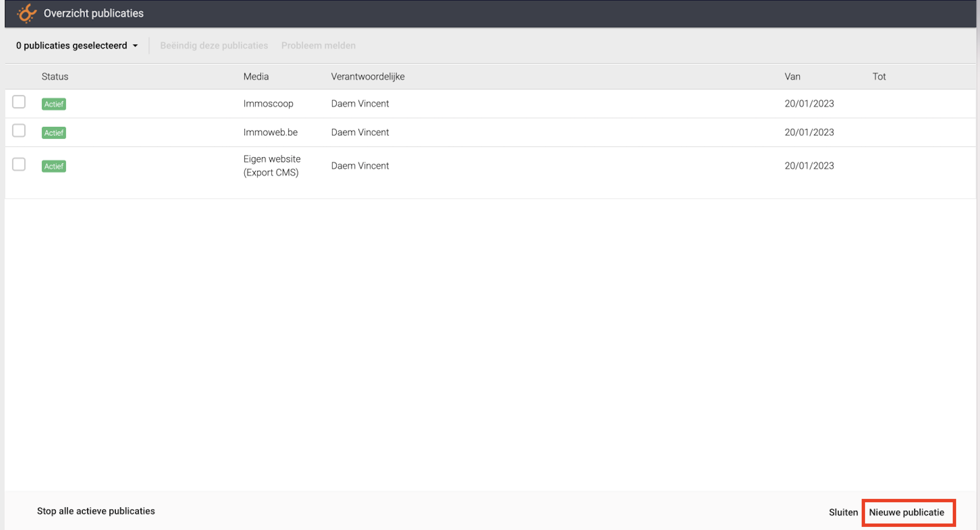Click the Van column header
The height and width of the screenshot is (530, 980).
(x=792, y=77)
